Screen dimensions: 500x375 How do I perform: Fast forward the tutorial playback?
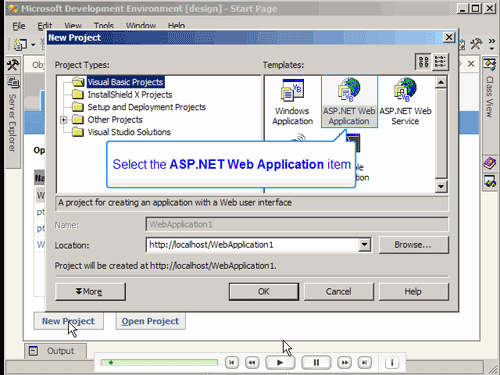click(345, 362)
